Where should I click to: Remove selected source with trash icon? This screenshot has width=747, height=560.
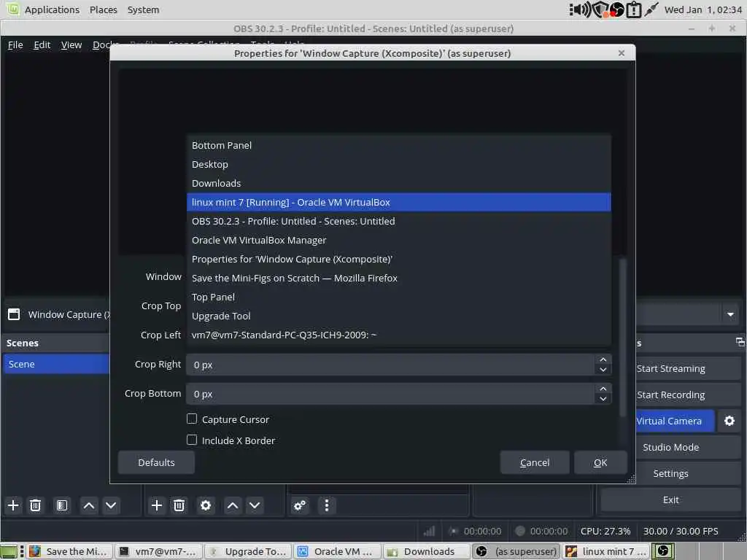pyautogui.click(x=179, y=505)
